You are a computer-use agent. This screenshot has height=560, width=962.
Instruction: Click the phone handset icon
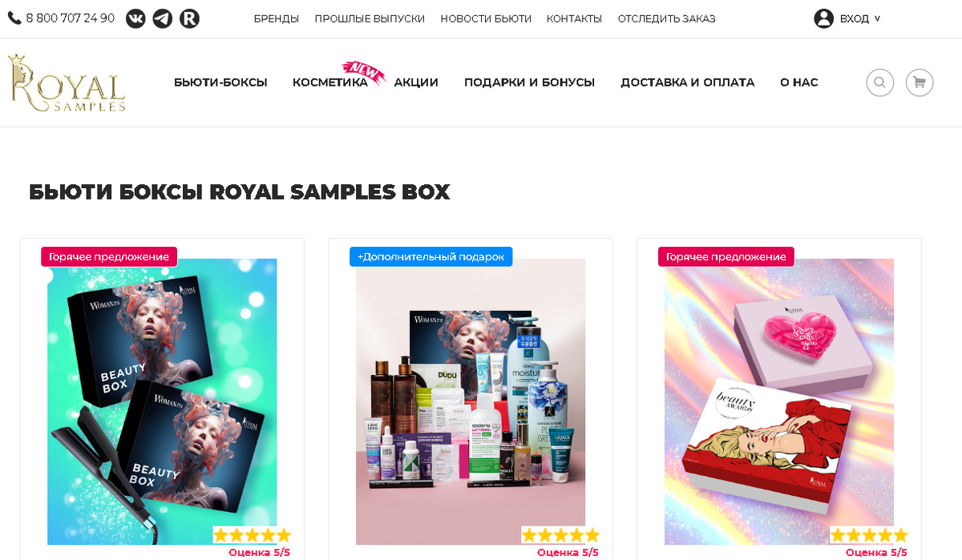14,18
